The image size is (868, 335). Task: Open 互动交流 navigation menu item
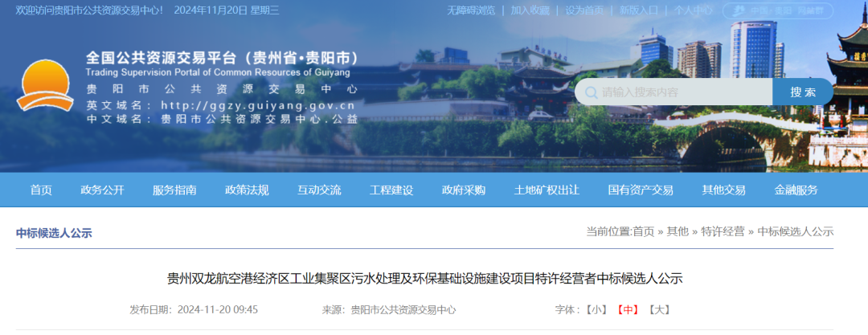click(x=319, y=190)
